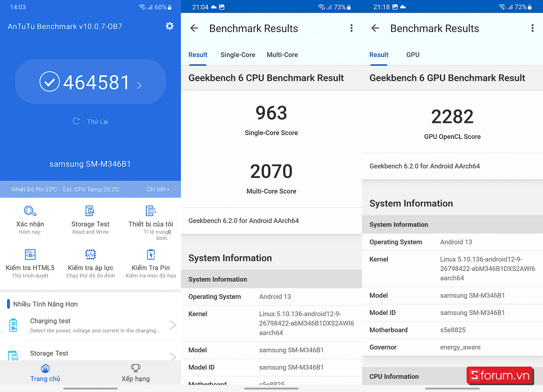Tap picture notification icon at 21:04
The image size is (543, 392).
click(221, 7)
